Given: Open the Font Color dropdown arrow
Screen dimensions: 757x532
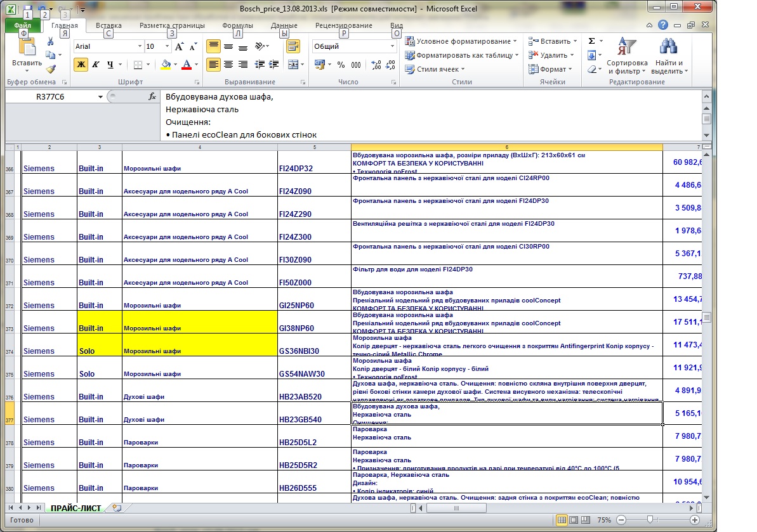Looking at the screenshot, I should 197,64.
